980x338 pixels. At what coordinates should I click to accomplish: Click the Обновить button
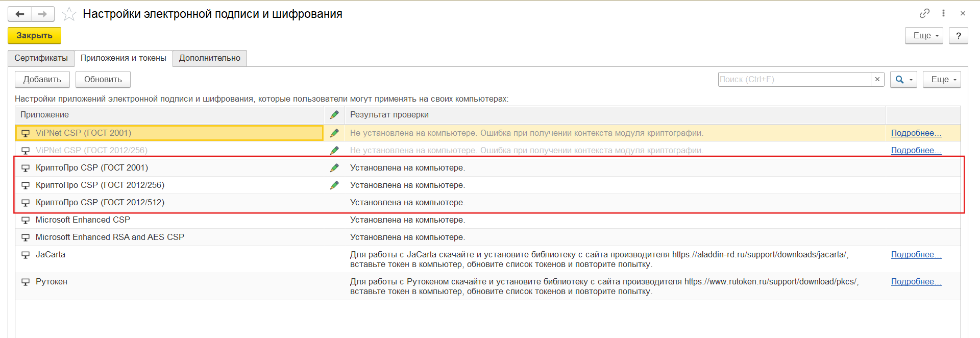(x=103, y=80)
